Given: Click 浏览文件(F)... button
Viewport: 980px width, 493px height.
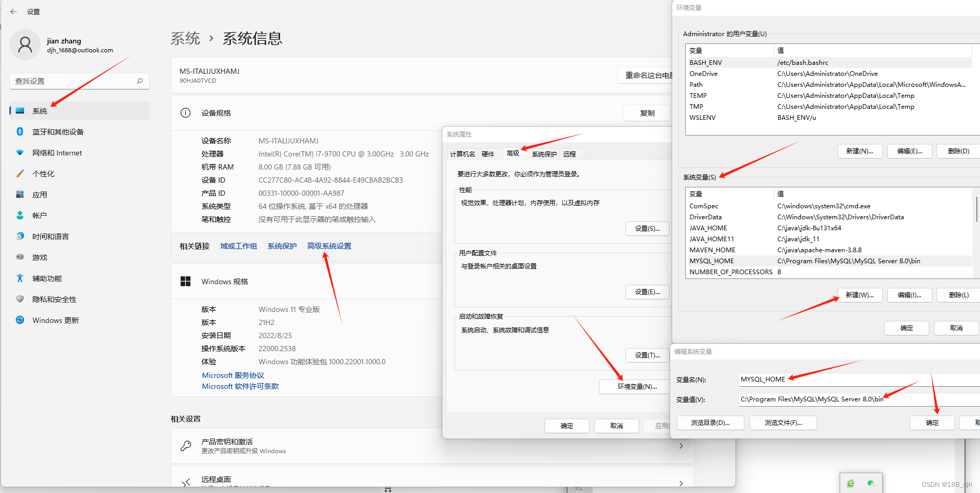Looking at the screenshot, I should (783, 423).
